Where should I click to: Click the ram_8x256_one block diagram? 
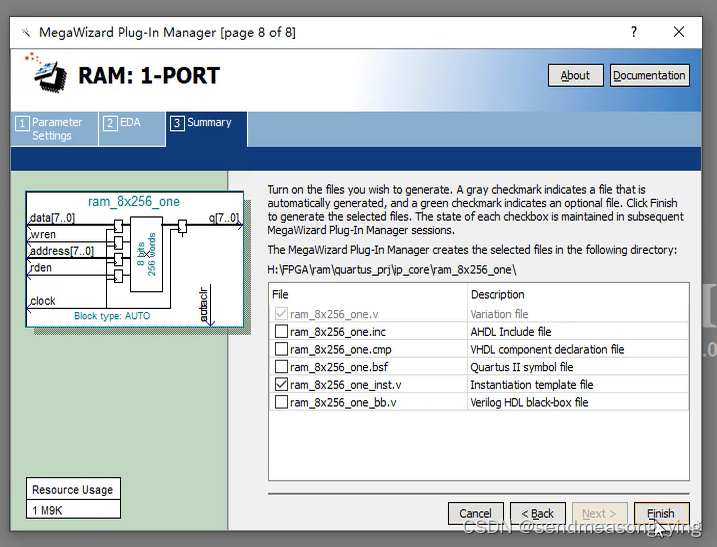coord(134,259)
